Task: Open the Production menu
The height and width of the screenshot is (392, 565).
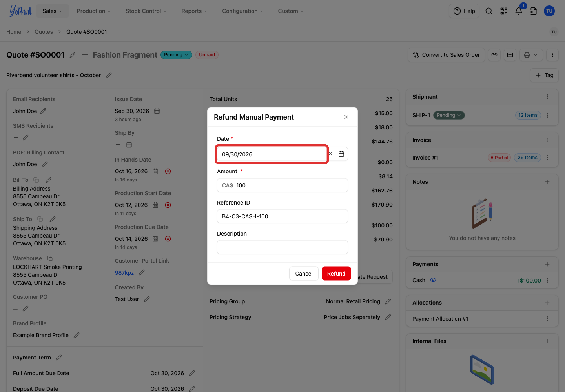Action: pyautogui.click(x=94, y=11)
